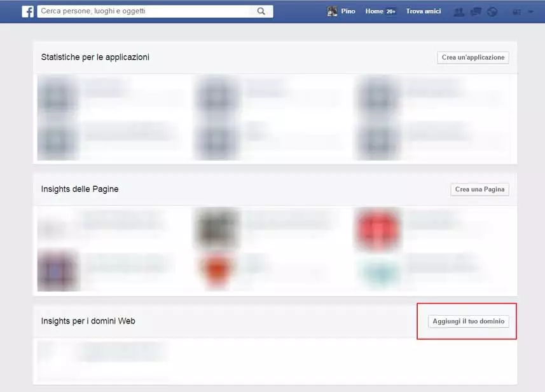Open the search magnifier icon
The height and width of the screenshot is (392, 545).
pos(261,11)
